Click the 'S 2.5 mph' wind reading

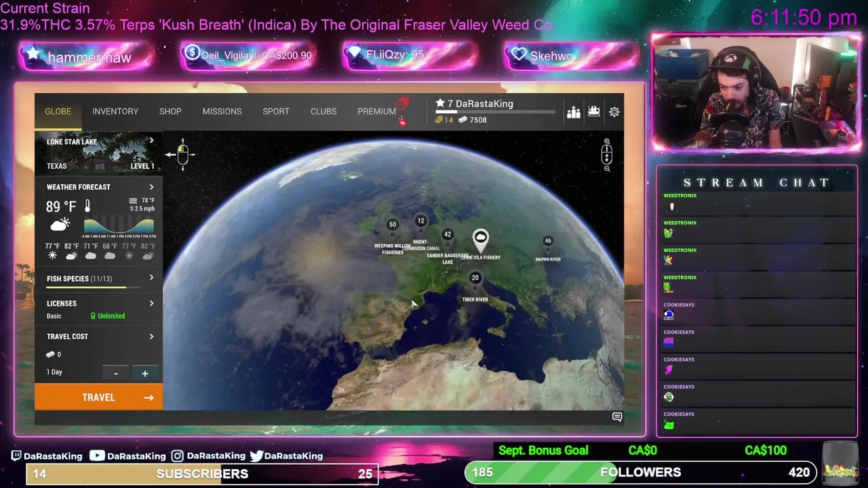click(142, 208)
